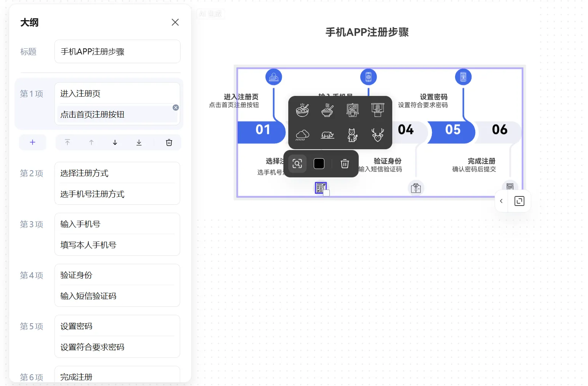The width and height of the screenshot is (588, 386).
Task: Click the expand canvas icon at bottom right
Action: click(x=519, y=201)
